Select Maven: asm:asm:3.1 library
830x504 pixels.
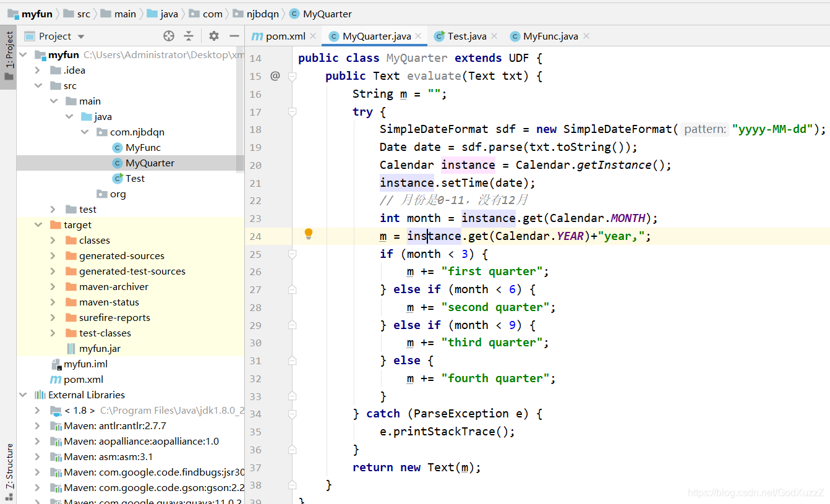coord(101,456)
